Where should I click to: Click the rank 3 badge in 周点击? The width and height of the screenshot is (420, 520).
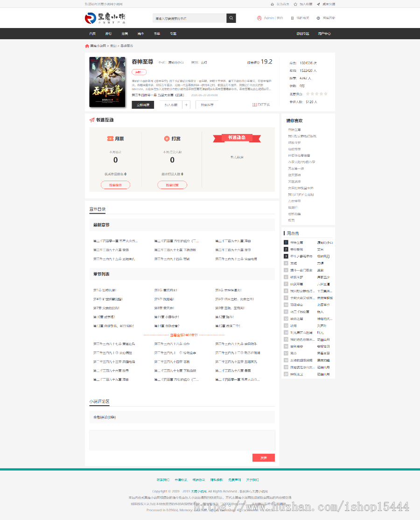click(x=286, y=256)
